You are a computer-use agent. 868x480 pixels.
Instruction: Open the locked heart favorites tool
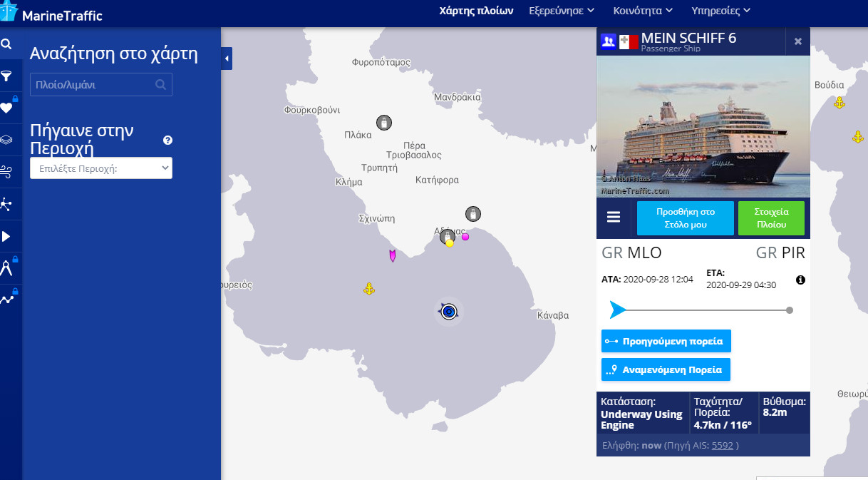pos(6,108)
